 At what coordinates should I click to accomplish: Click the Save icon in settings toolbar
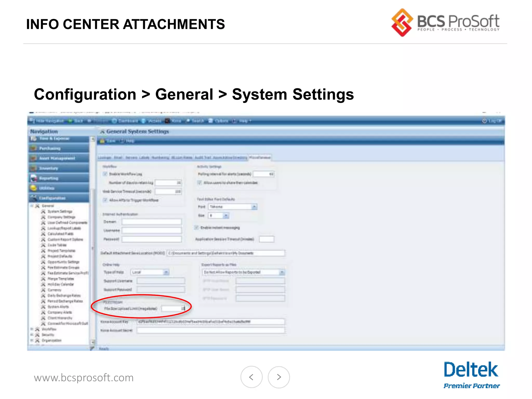point(102,141)
